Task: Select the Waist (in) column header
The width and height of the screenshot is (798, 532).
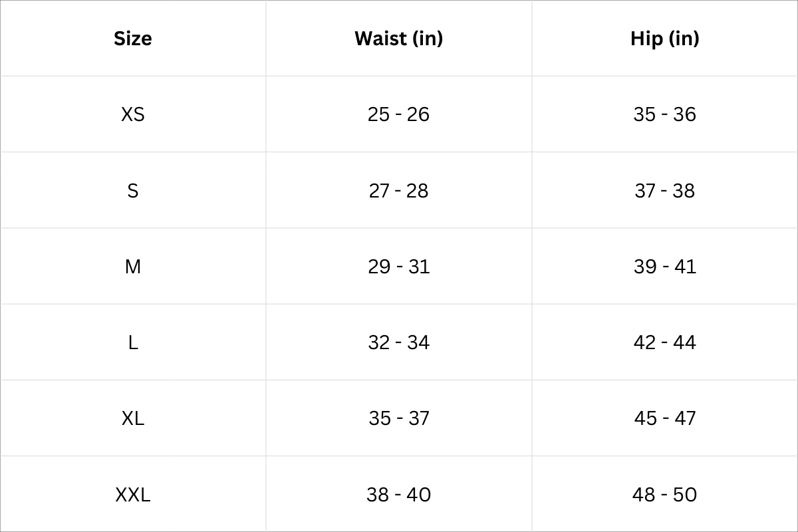Action: (398, 39)
